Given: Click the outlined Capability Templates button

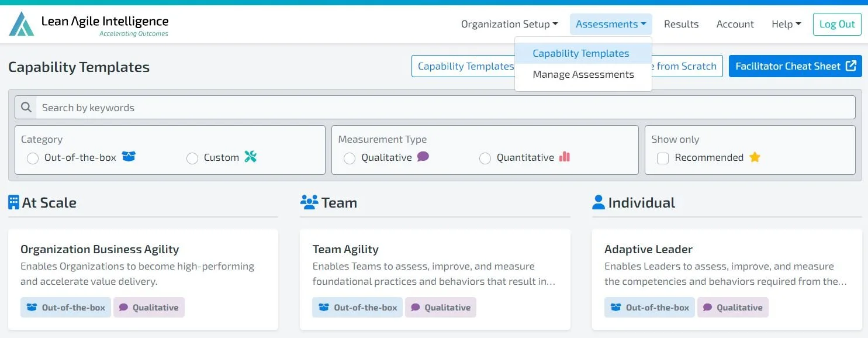Looking at the screenshot, I should pos(463,66).
